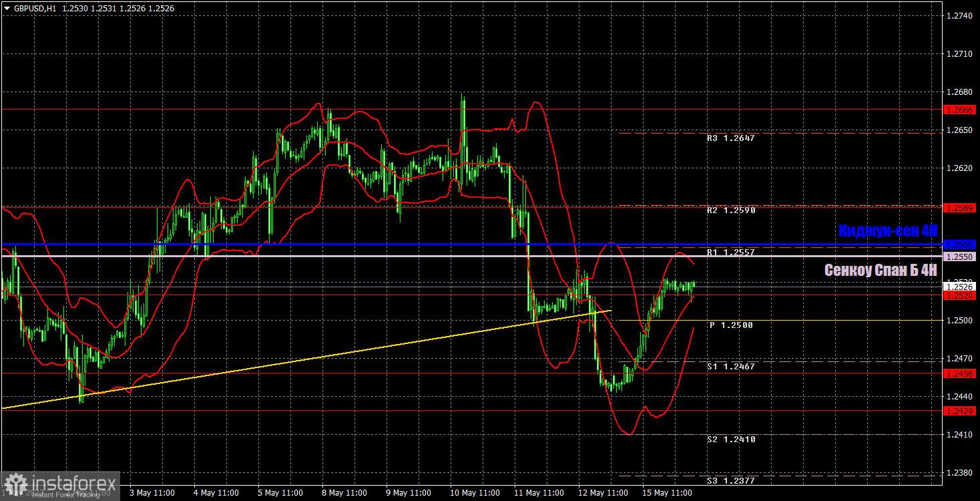Click 1.2740 on the price scale
980x501 pixels.
[959, 15]
